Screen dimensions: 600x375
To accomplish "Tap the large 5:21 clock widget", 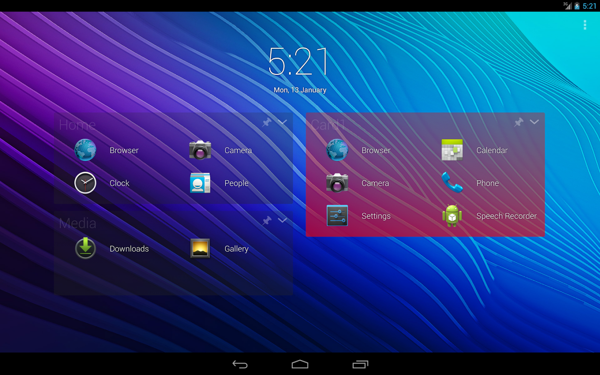I will coord(298,62).
